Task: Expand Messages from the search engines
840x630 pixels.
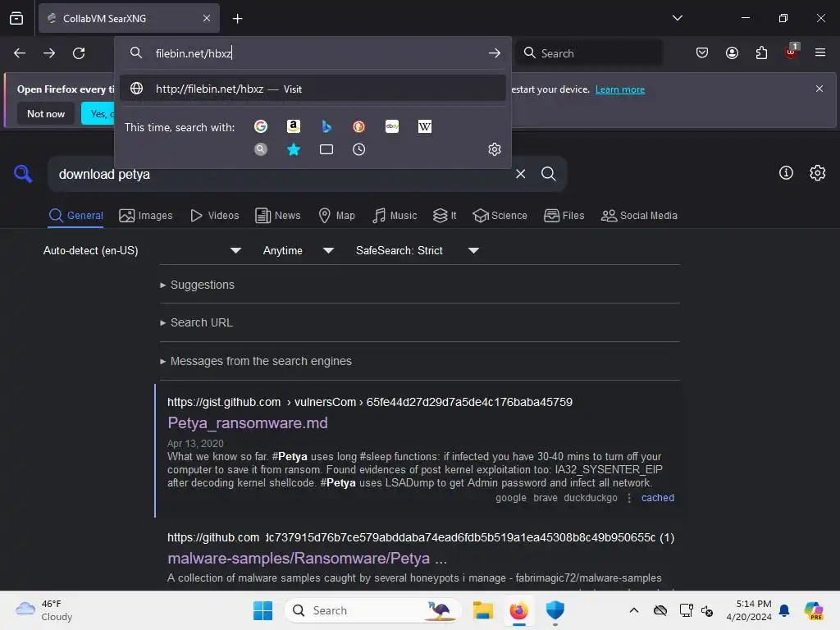Action: 256,361
